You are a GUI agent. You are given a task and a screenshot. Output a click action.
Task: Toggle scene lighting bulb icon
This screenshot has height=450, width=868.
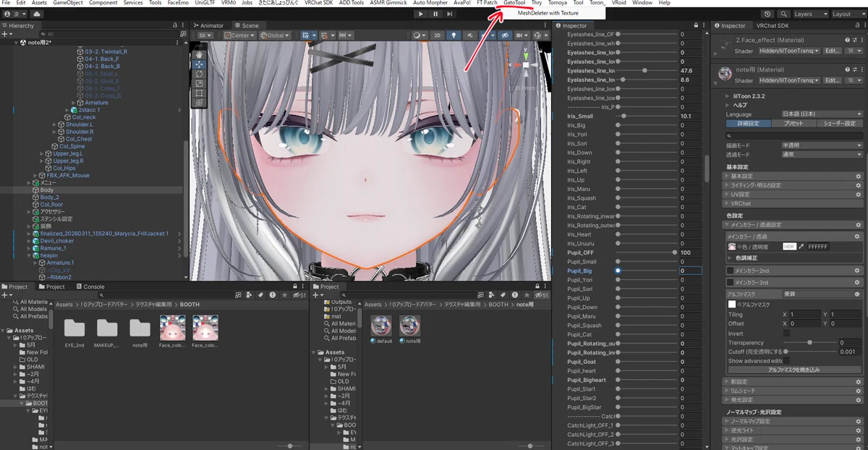point(454,35)
